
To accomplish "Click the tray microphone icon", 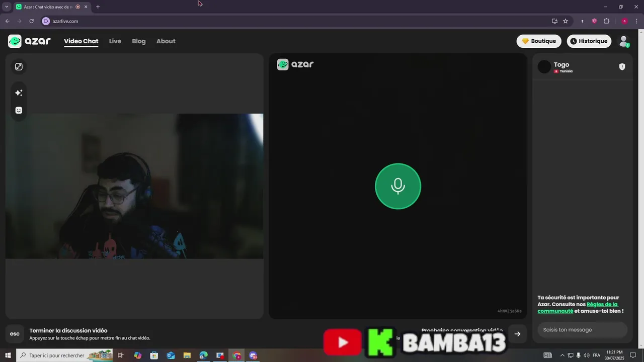I will click(579, 355).
